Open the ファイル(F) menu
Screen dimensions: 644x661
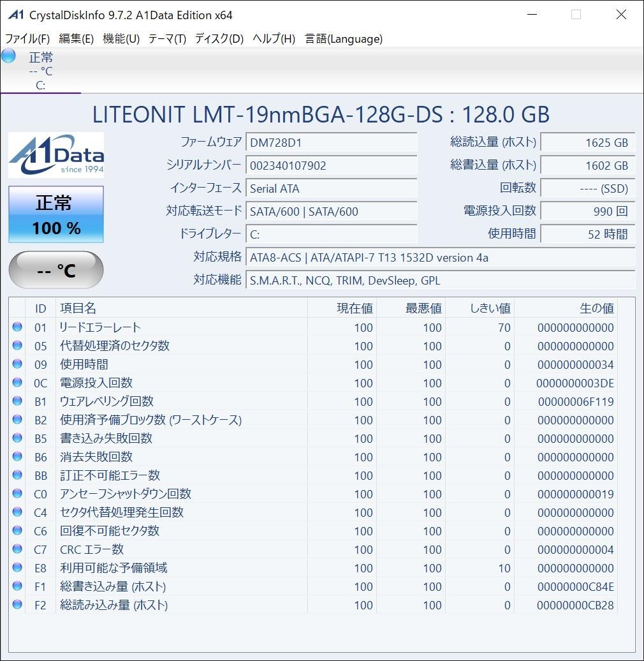27,39
